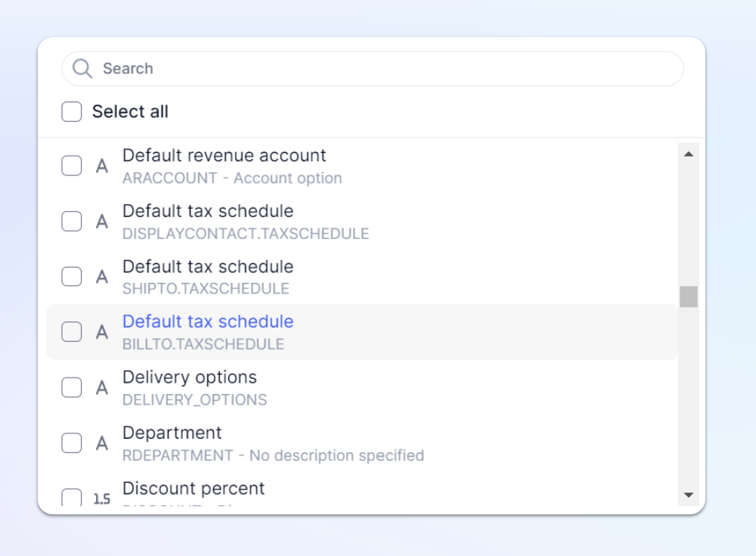This screenshot has width=756, height=556.
Task: Click text type icon beside Default revenue account
Action: pos(102,166)
